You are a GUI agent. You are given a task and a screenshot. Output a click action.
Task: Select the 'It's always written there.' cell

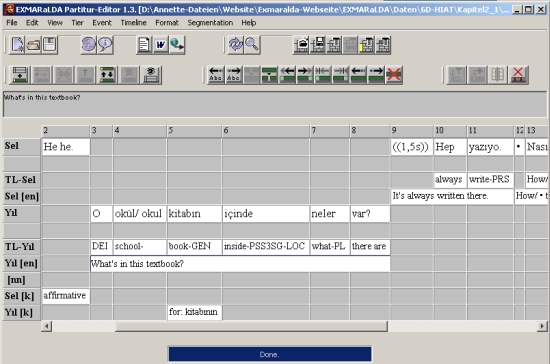(x=452, y=196)
